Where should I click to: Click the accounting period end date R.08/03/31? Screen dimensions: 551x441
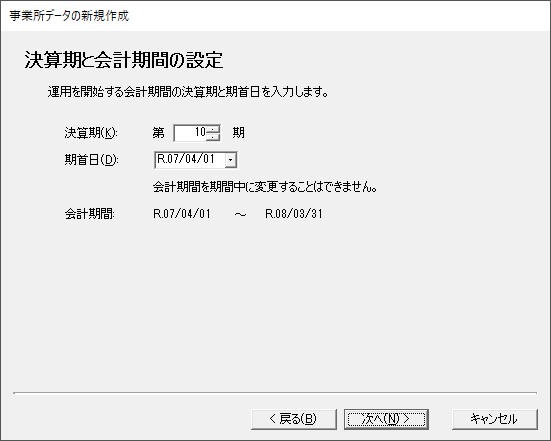point(294,214)
